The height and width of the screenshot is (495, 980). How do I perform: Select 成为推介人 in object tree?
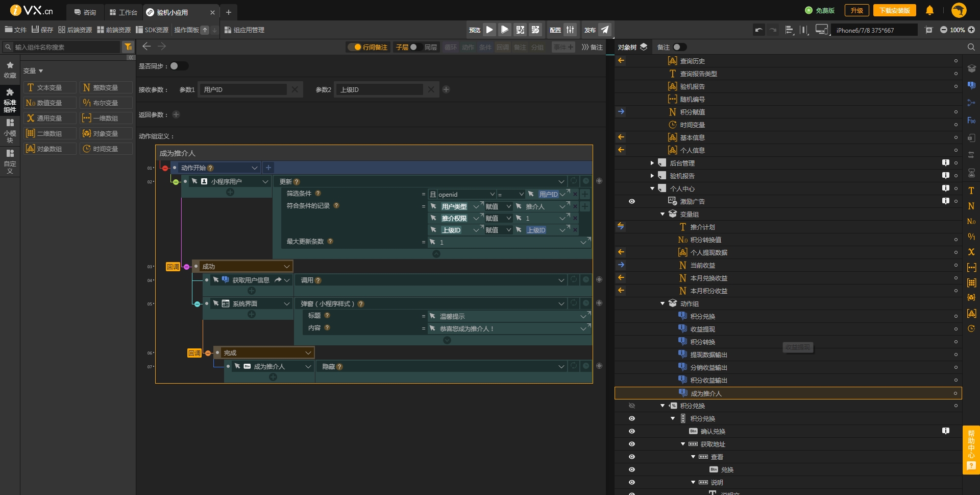coord(788,393)
